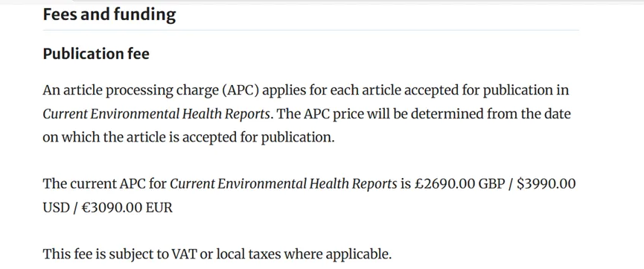This screenshot has width=644, height=269.
Task: Click the italic journal name in first paragraph
Action: (x=157, y=114)
